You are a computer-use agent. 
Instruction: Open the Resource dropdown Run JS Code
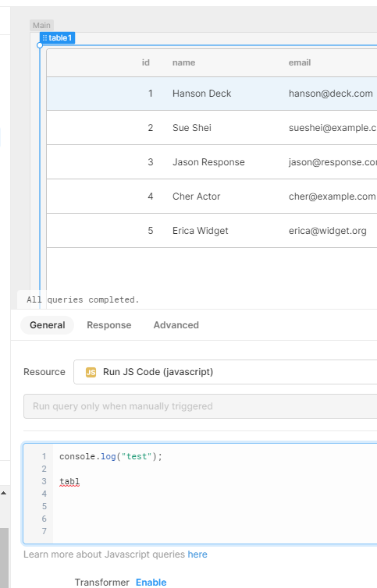[x=226, y=372]
